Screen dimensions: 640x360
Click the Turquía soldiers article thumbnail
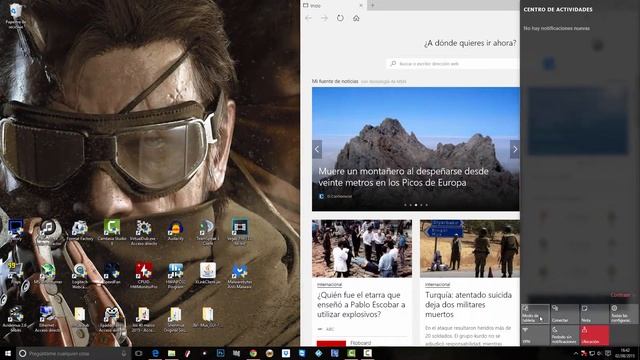click(x=470, y=249)
